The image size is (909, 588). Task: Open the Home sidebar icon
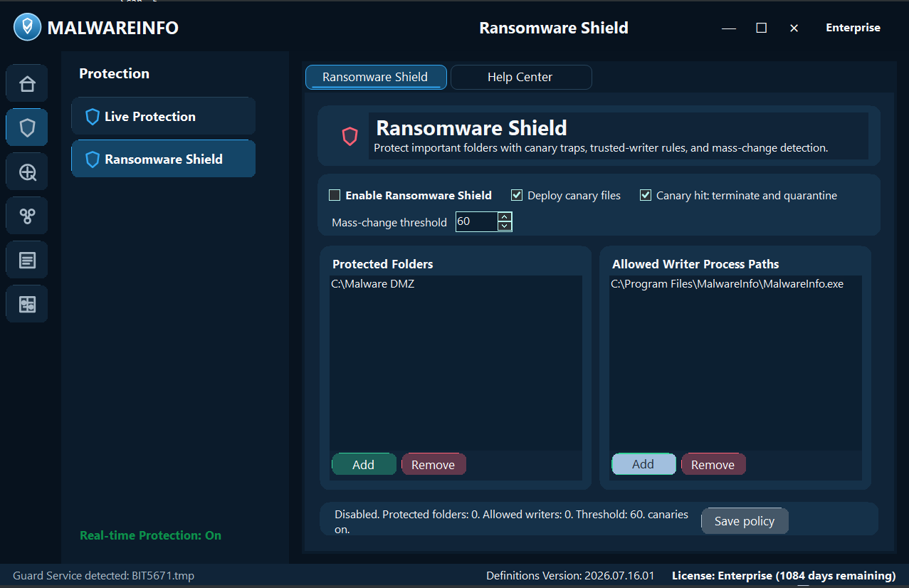[27, 84]
